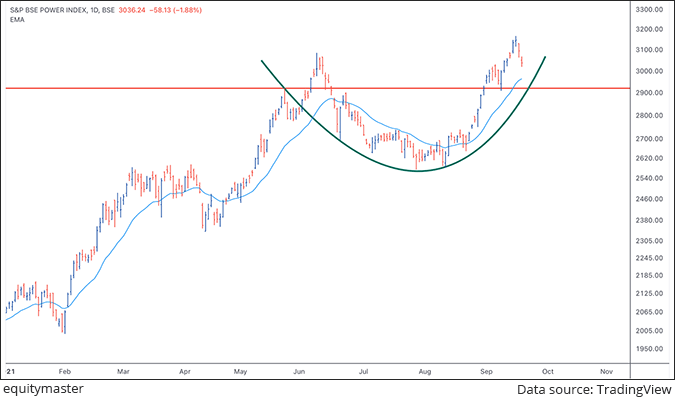
Task: Click the 3300.00 price axis label
Action: [x=649, y=9]
